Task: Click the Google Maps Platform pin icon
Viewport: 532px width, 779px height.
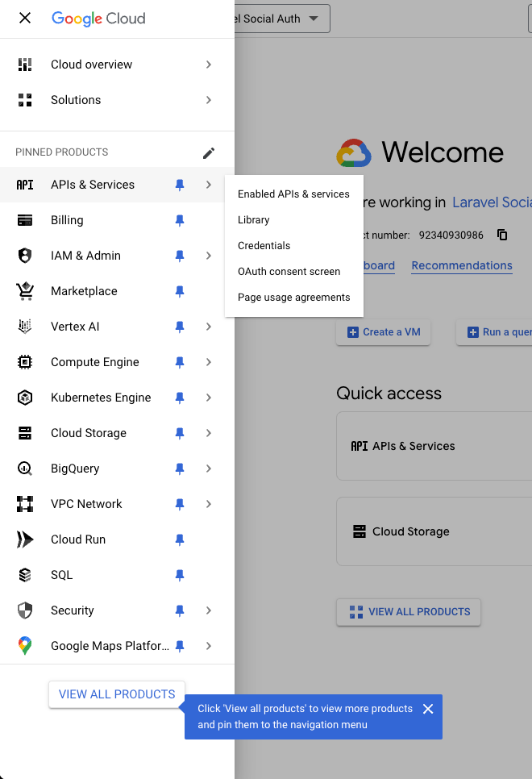Action: point(25,646)
